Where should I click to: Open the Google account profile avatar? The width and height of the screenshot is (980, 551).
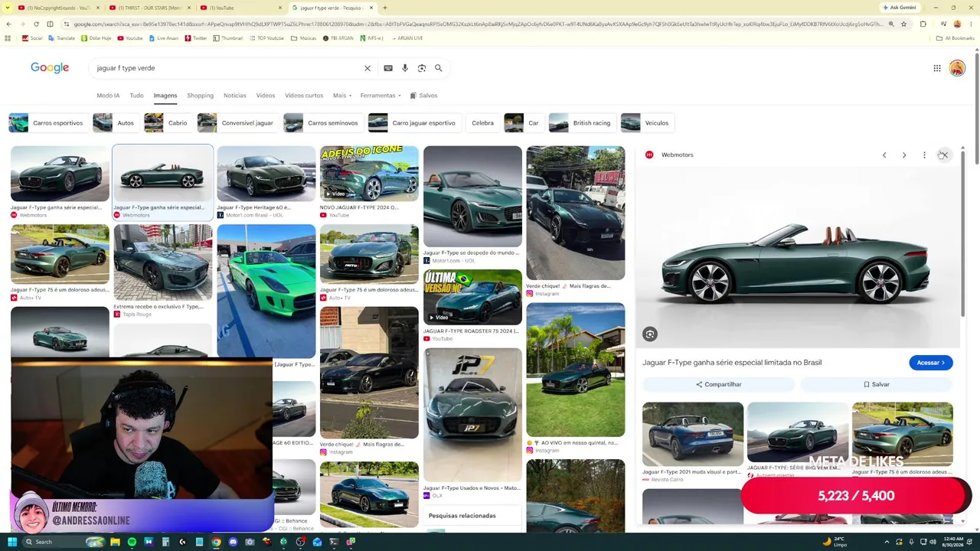click(957, 68)
